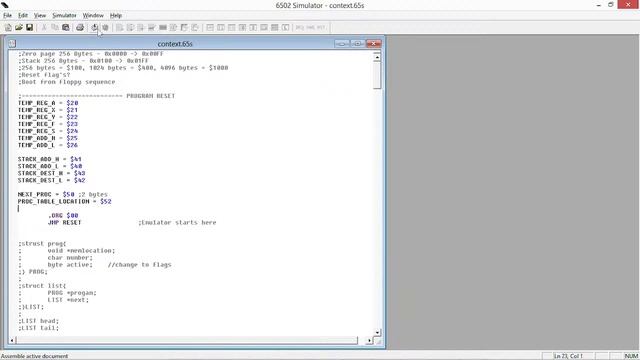The height and width of the screenshot is (360, 640).
Task: Click the 'PROGRAM RESET' comment header line
Action: (x=96, y=96)
